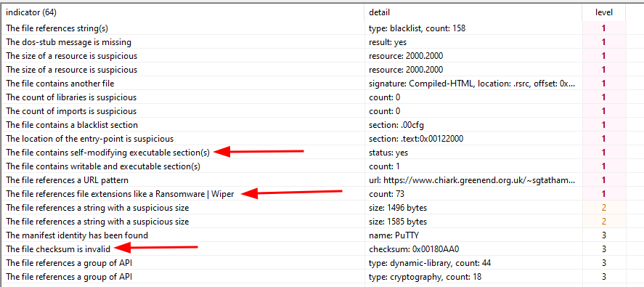This screenshot has width=644, height=287.
Task: Click detail 'type: blacklist, count: 158'
Action: tap(417, 28)
